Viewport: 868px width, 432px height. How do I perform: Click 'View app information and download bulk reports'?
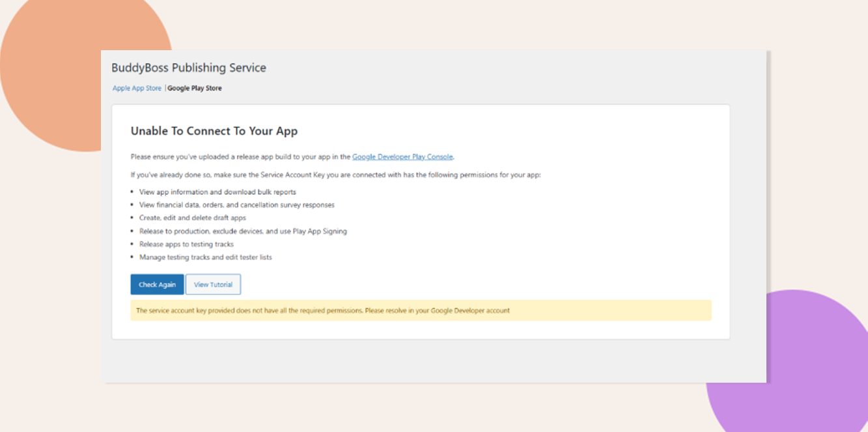tap(217, 192)
